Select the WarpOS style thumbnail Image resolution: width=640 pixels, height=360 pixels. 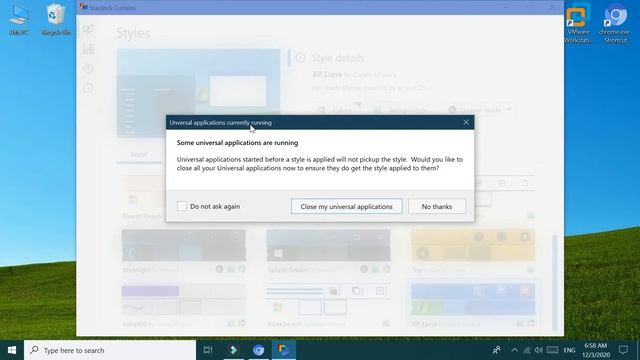(x=184, y=300)
